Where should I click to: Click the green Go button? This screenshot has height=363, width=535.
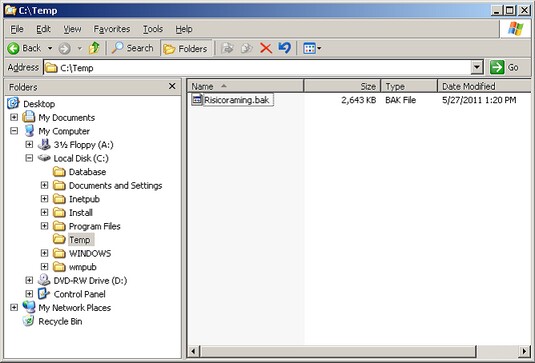505,67
